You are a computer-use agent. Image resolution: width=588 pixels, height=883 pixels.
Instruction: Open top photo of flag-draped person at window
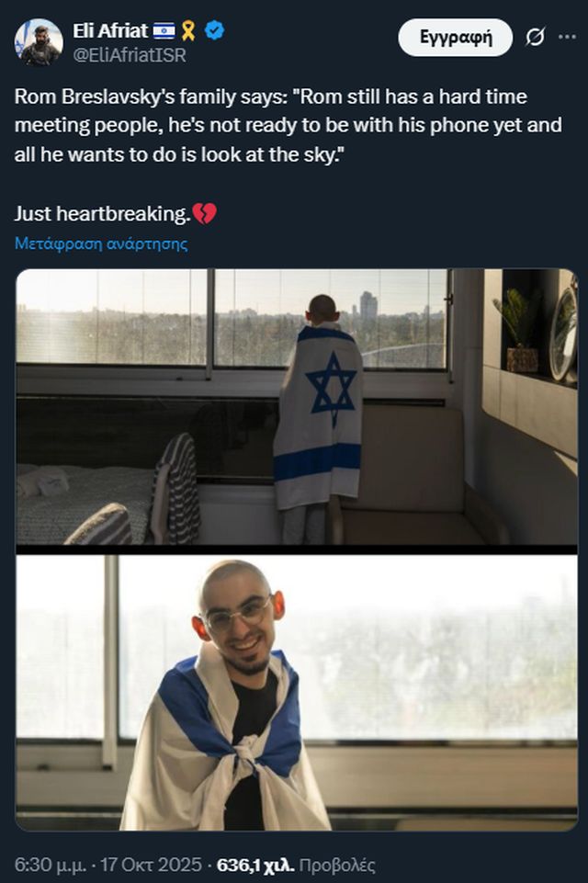click(x=297, y=407)
